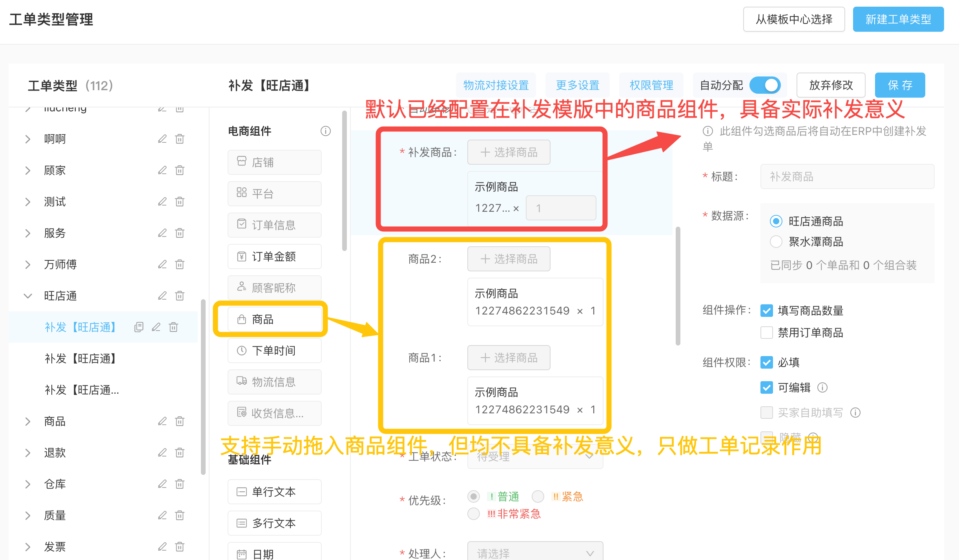
Task: Select 旺店通商品 data source
Action: pyautogui.click(x=776, y=221)
